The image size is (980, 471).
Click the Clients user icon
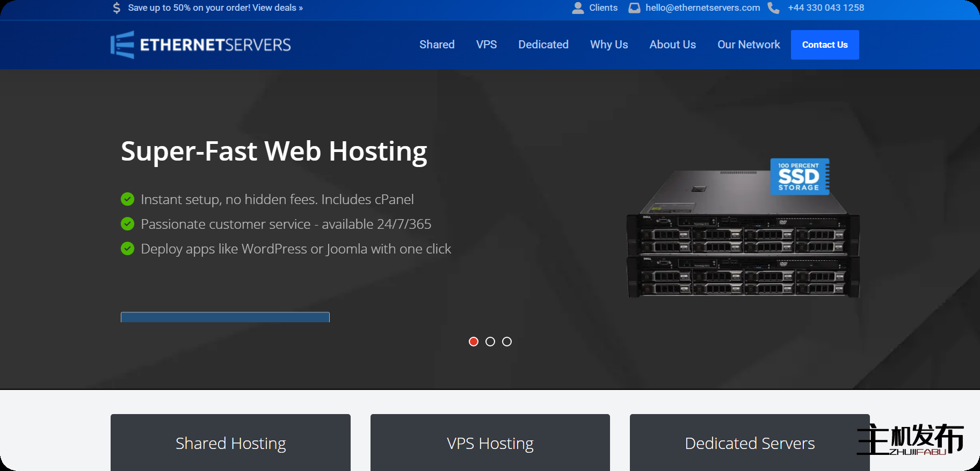pyautogui.click(x=578, y=8)
